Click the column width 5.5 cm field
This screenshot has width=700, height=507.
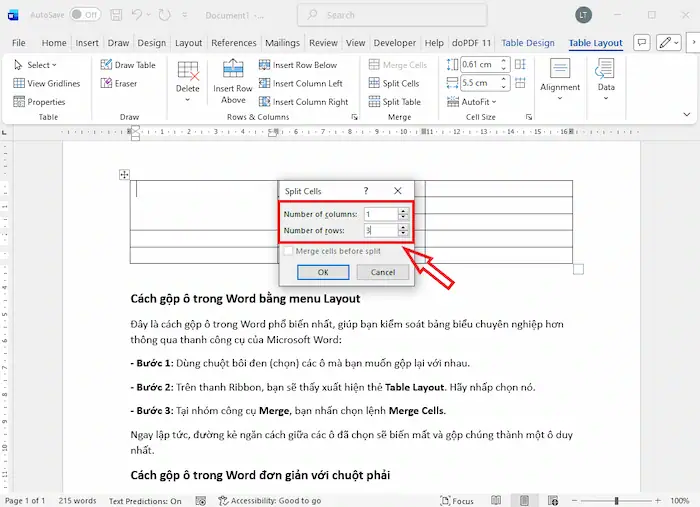click(480, 83)
